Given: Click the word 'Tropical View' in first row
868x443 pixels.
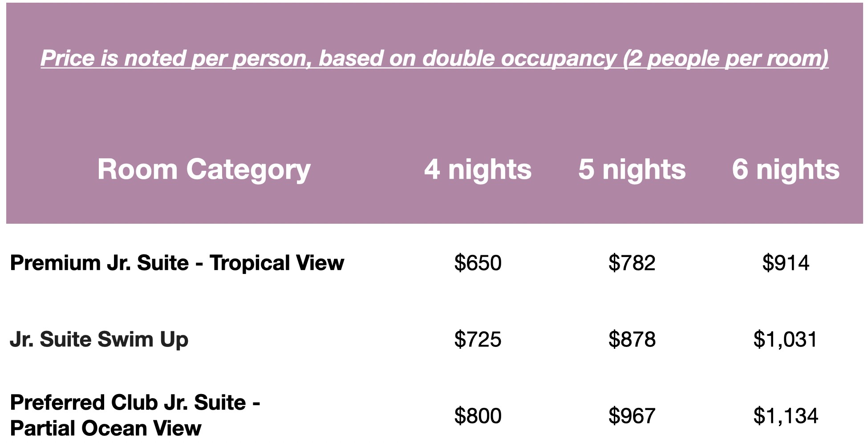Looking at the screenshot, I should 277,262.
